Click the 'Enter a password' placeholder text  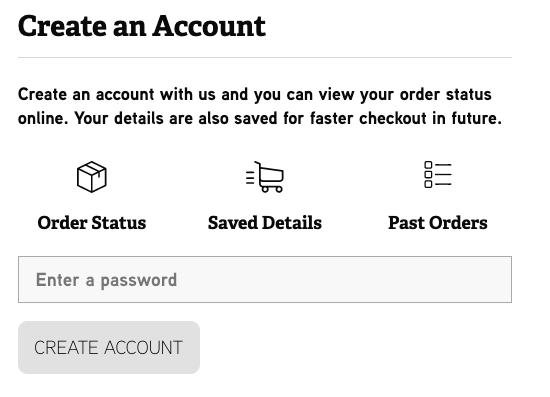pyautogui.click(x=106, y=280)
